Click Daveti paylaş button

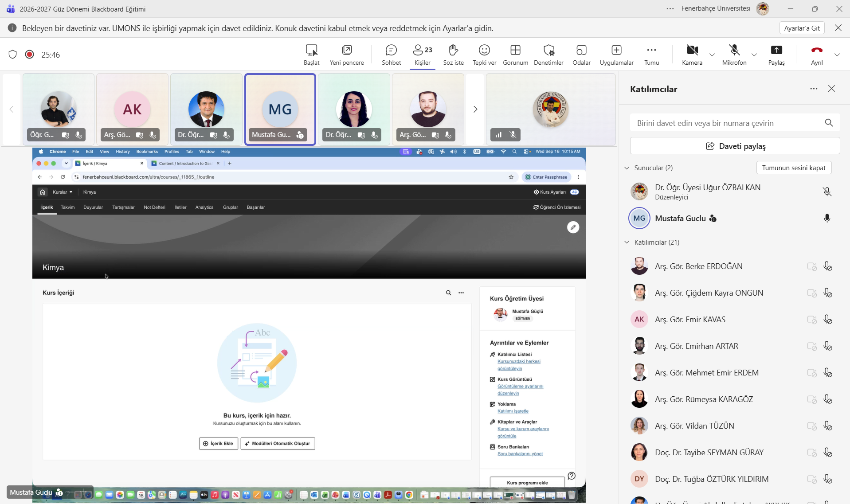coord(735,146)
